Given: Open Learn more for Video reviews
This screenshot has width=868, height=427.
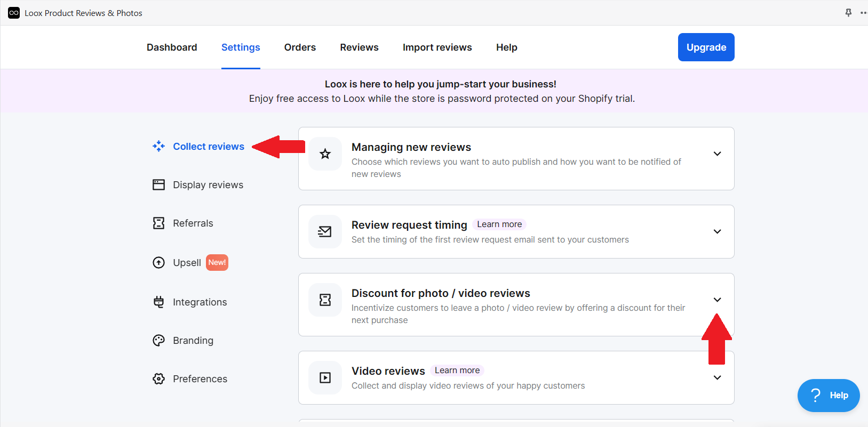Looking at the screenshot, I should [x=457, y=370].
